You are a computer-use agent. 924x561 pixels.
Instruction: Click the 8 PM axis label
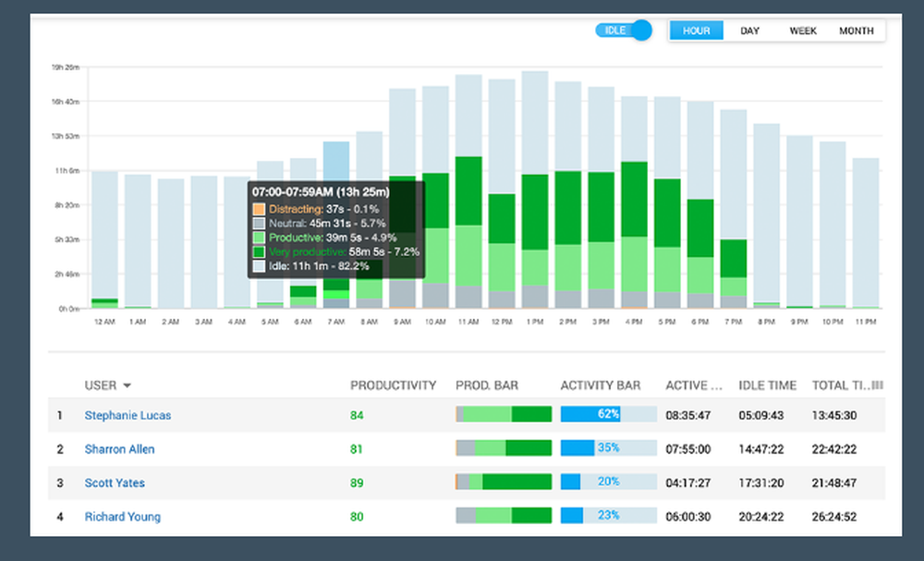pos(766,322)
